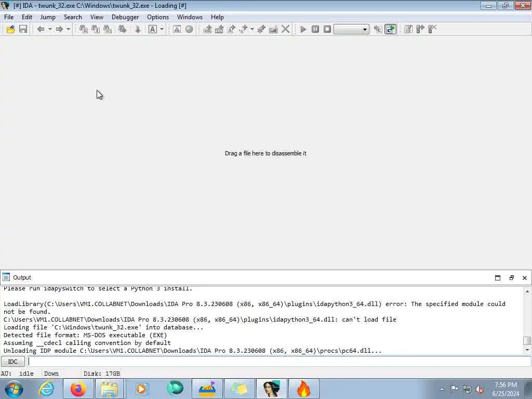Viewport: 532px width, 399px height.
Task: Click the add code cross-reference icon
Action: pos(207,29)
